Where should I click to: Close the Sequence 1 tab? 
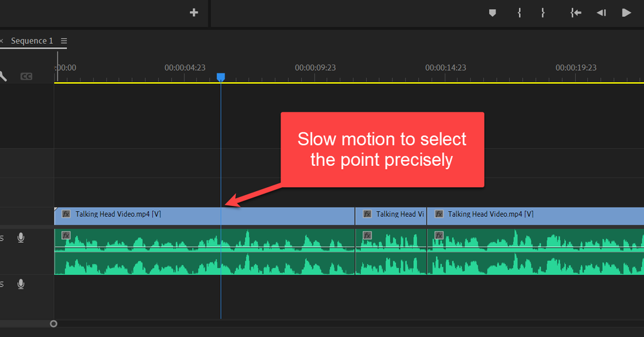pos(2,41)
